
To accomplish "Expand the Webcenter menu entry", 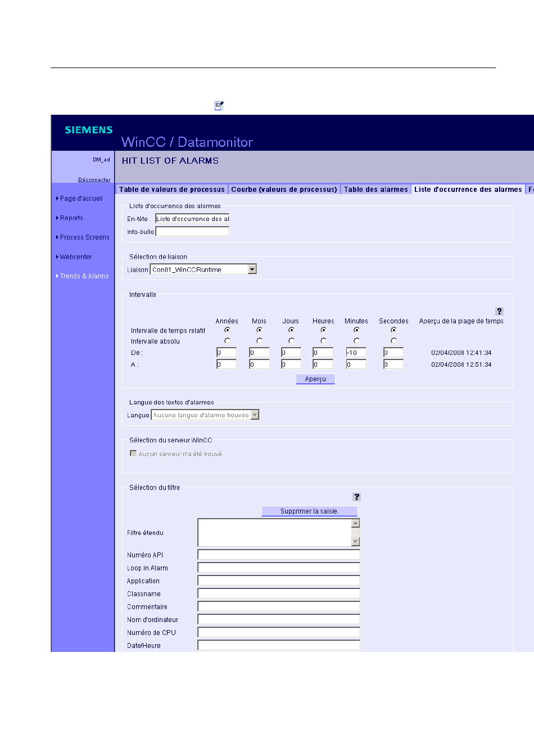I will click(x=74, y=257).
